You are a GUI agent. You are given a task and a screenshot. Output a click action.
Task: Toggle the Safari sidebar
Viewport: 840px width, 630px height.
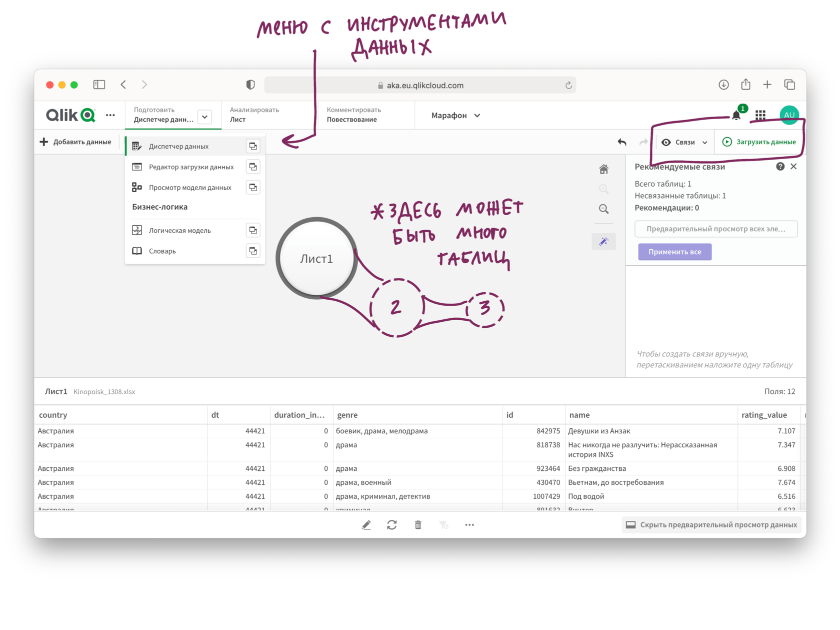pyautogui.click(x=99, y=85)
